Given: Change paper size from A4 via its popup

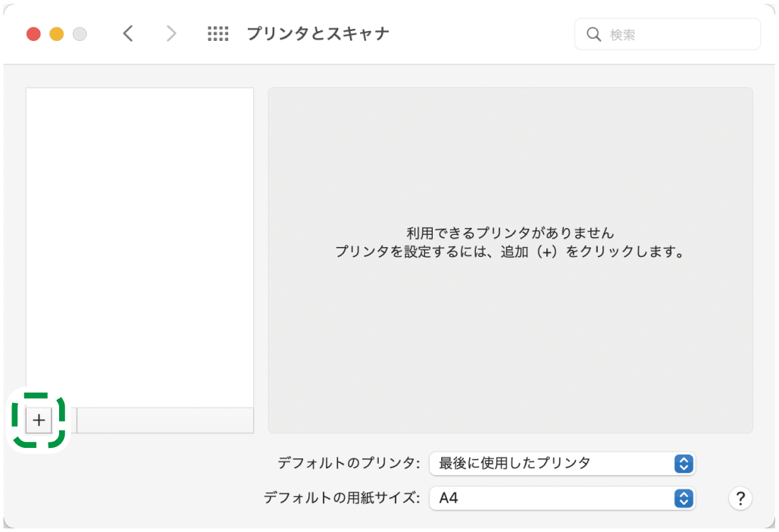Looking at the screenshot, I should (562, 499).
